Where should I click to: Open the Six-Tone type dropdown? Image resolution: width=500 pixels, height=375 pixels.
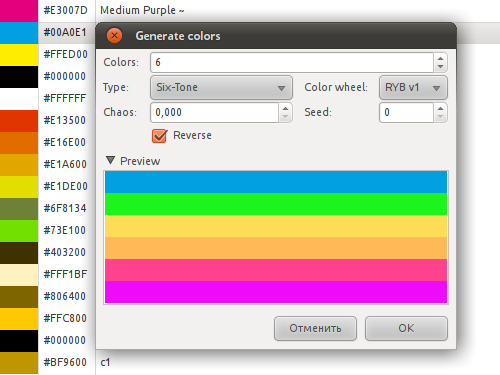(x=221, y=88)
